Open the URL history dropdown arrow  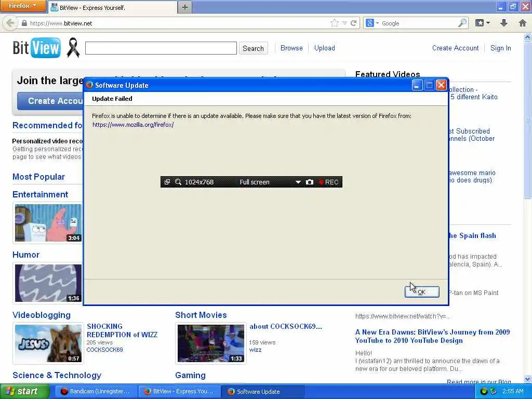[x=344, y=23]
